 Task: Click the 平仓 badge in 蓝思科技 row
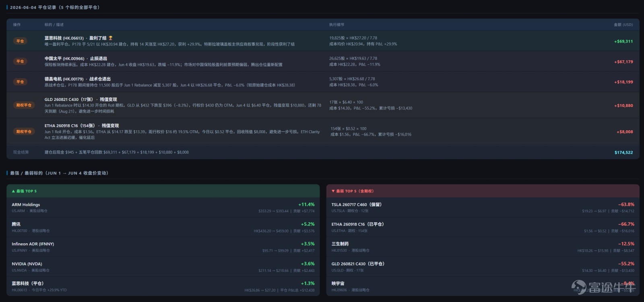pos(20,41)
